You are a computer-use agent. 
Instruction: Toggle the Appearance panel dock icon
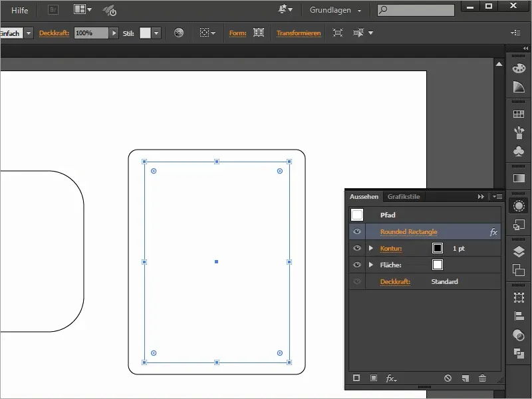tap(519, 206)
